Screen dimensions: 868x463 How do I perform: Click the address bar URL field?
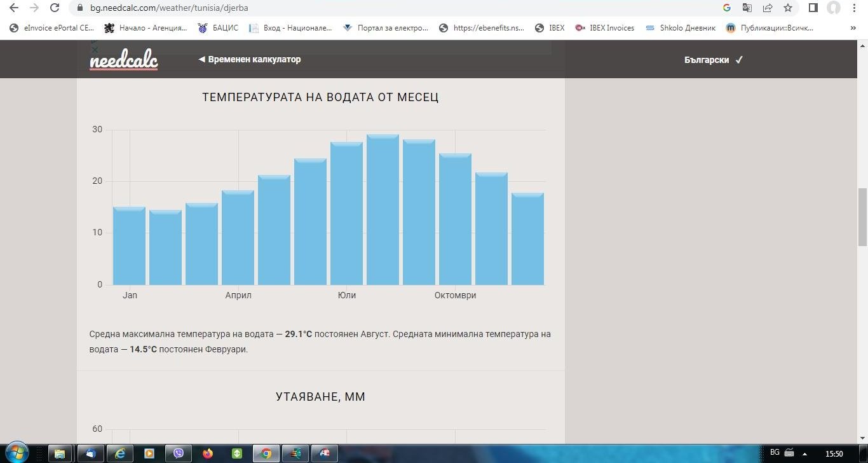(x=381, y=8)
